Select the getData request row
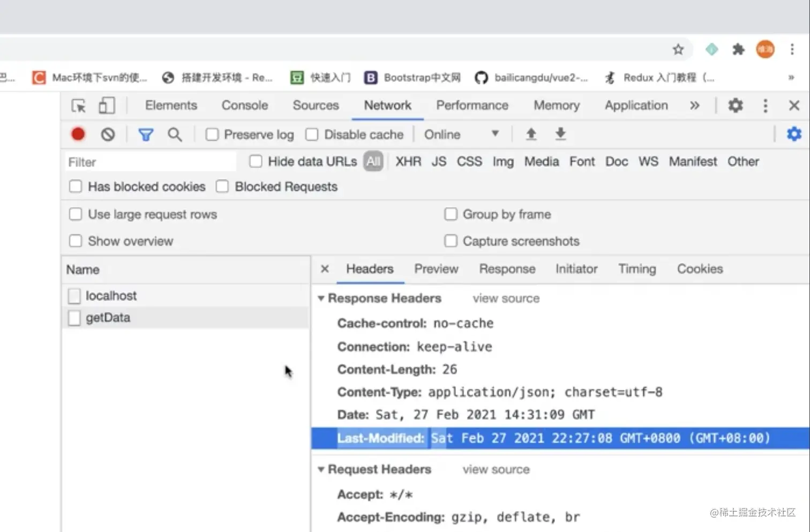The image size is (810, 532). 185,317
